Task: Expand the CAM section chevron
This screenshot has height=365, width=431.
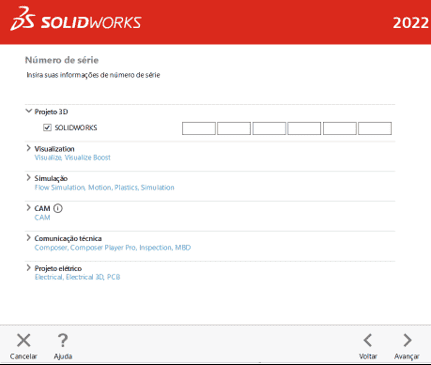Action: [x=29, y=208]
